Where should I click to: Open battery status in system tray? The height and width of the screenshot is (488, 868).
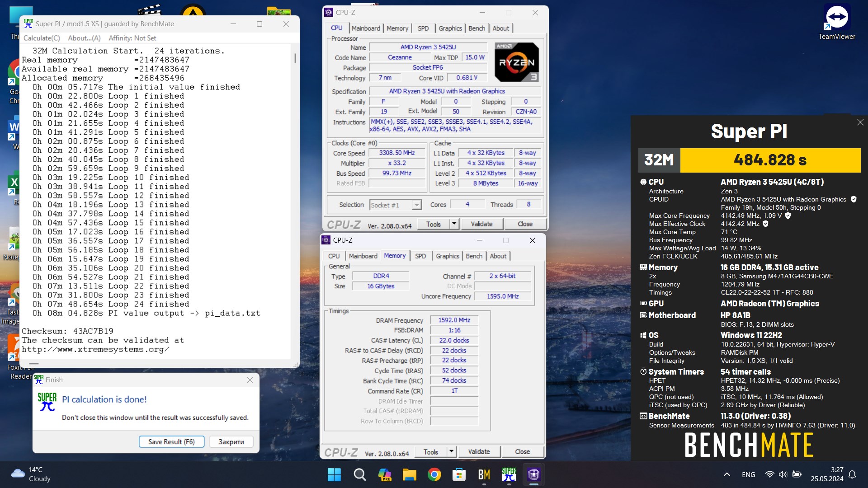coord(797,474)
